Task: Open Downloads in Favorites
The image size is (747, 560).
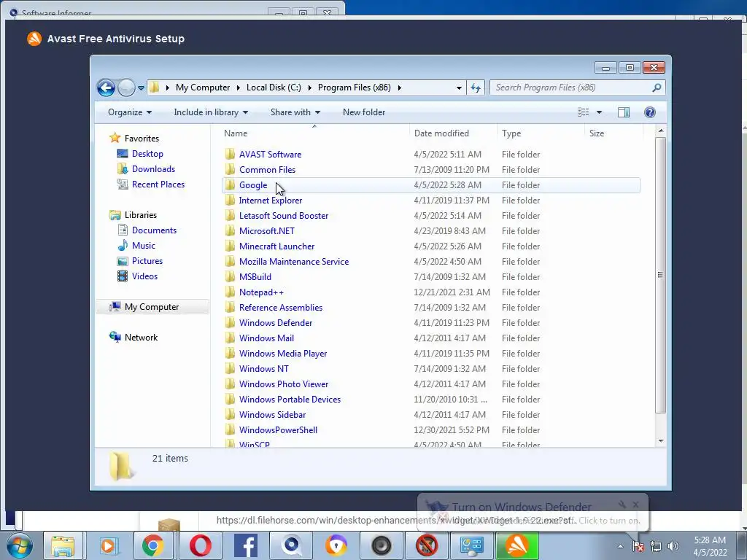Action: tap(153, 169)
